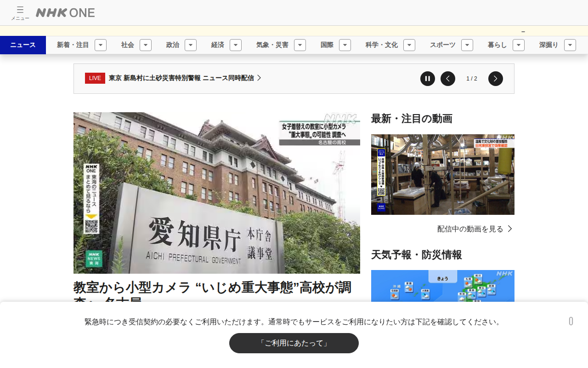Click the 「ご利用にあたって」 button
Screen dimensions: 588x368
point(294,343)
